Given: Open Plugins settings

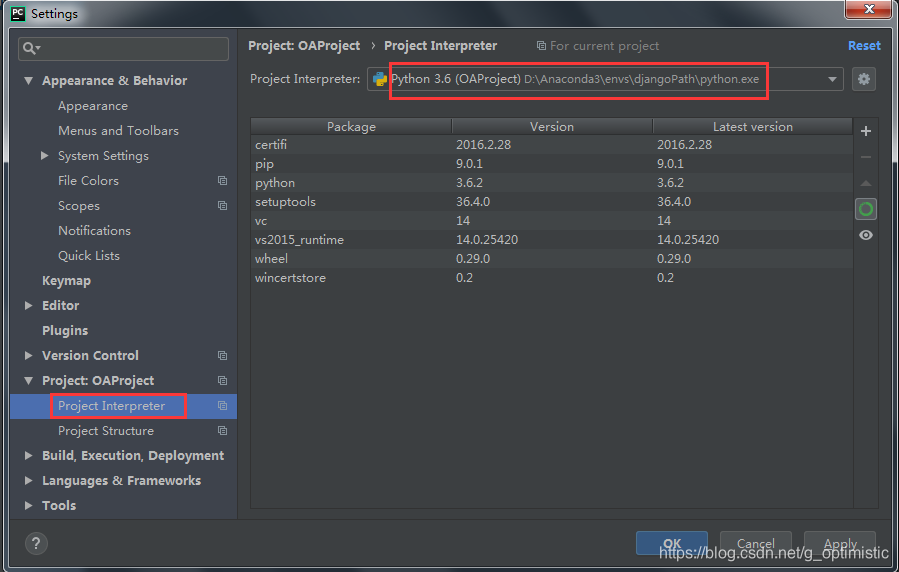Looking at the screenshot, I should [65, 331].
